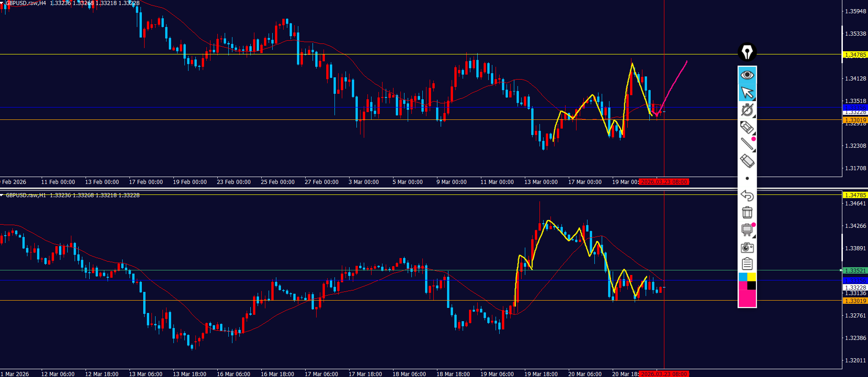Toggle the eye visibility tool
The width and height of the screenshot is (868, 377).
click(x=747, y=75)
